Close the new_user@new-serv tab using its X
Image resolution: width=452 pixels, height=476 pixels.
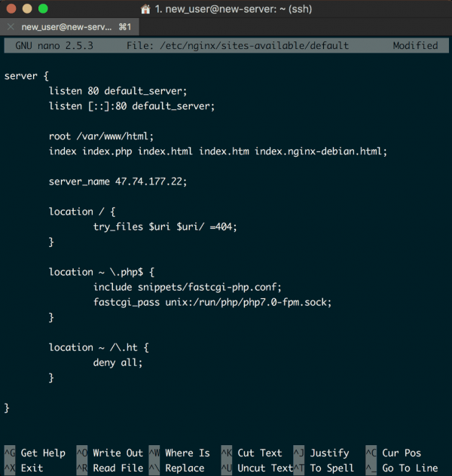point(11,27)
